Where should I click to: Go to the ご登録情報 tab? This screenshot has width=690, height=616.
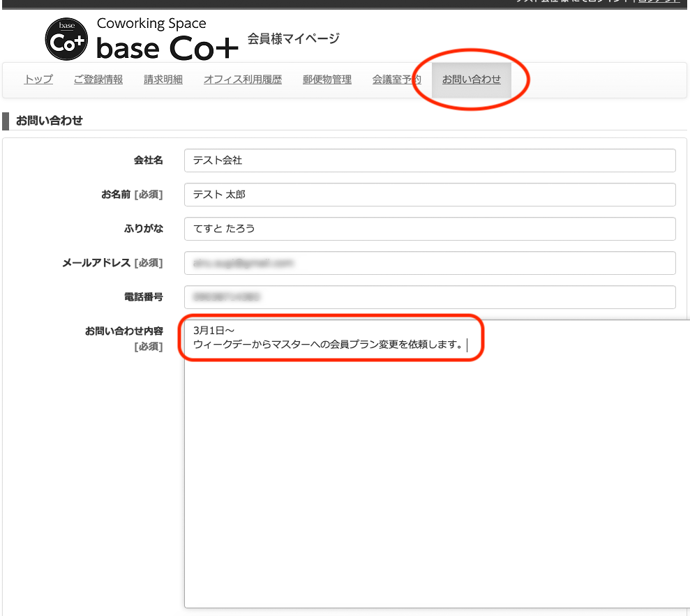pos(98,80)
